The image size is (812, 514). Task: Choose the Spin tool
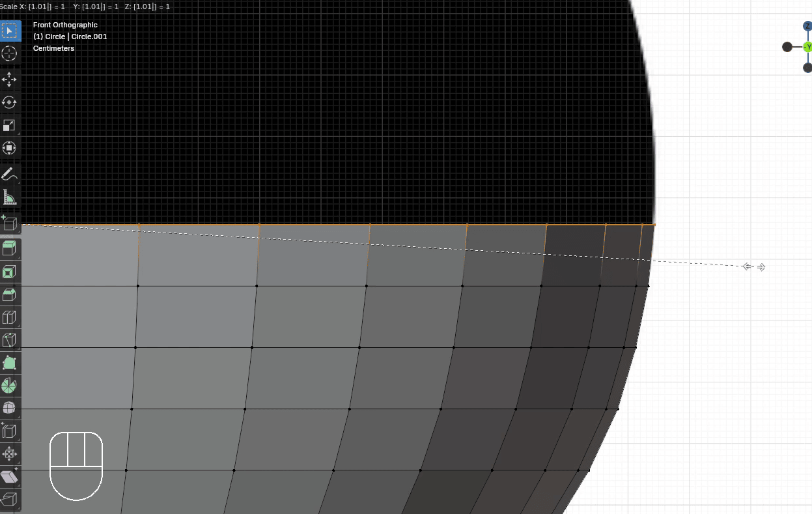pos(10,386)
